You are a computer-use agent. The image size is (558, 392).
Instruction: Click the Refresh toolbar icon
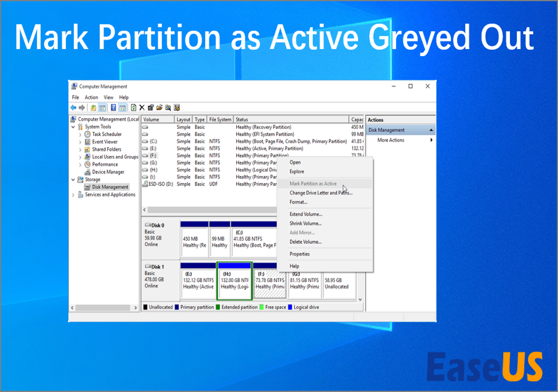click(133, 108)
